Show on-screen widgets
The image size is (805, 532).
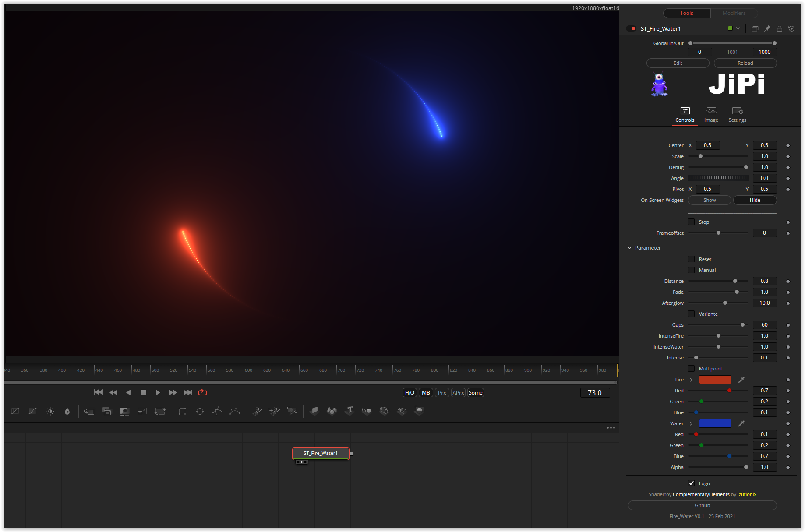(710, 200)
